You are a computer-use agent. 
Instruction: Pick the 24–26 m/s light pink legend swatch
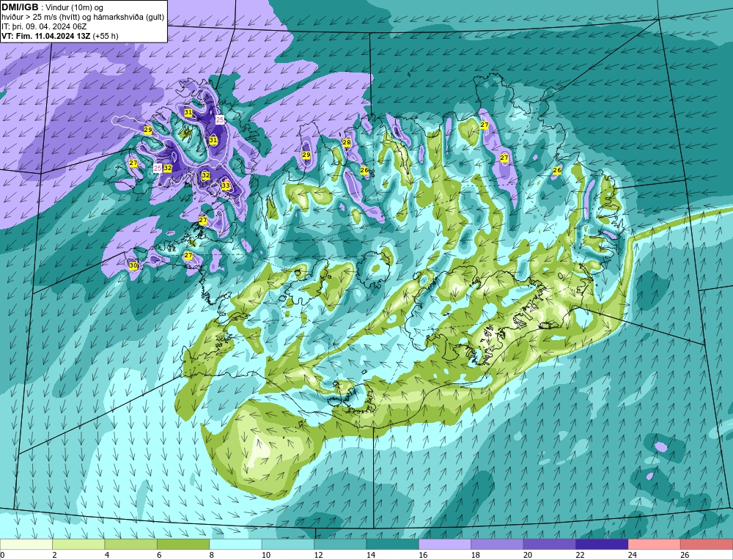coord(655,544)
